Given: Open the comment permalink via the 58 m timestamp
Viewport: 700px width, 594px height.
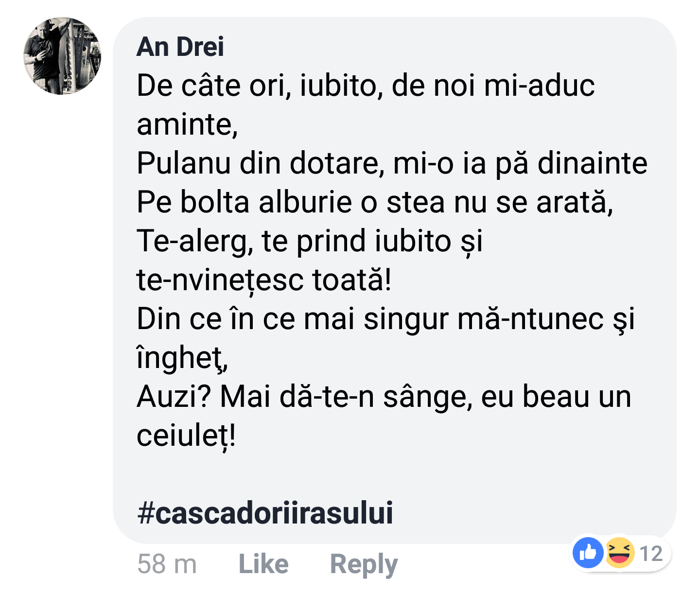Looking at the screenshot, I should [x=167, y=564].
